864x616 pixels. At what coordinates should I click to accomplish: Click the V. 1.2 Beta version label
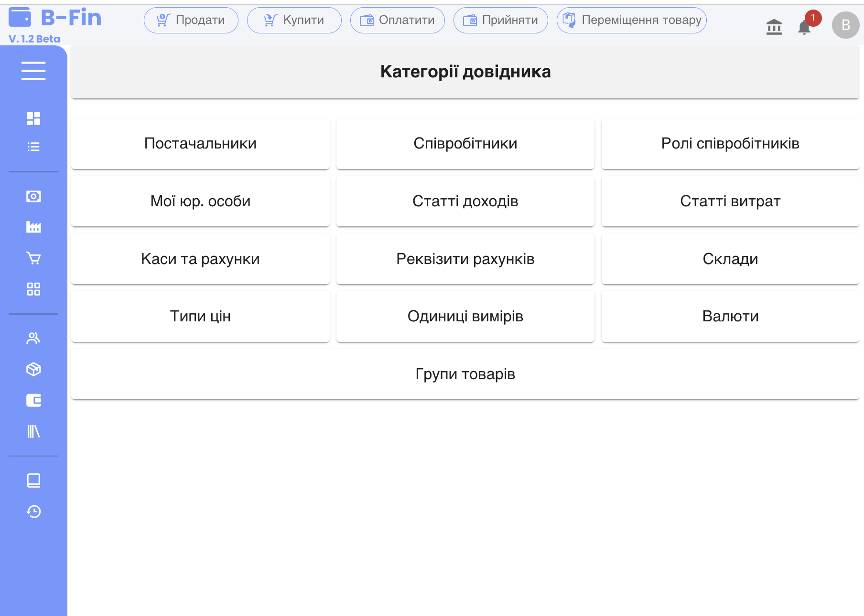point(34,39)
